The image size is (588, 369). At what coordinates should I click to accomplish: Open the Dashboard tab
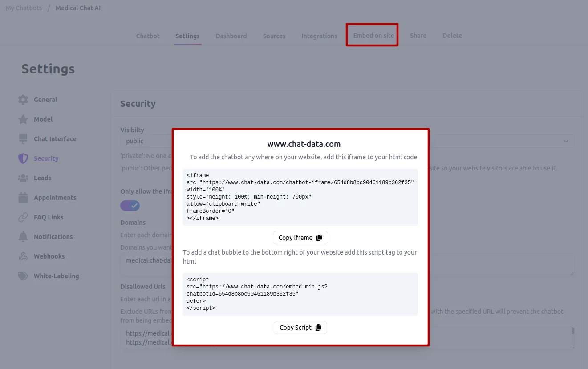[x=231, y=36]
